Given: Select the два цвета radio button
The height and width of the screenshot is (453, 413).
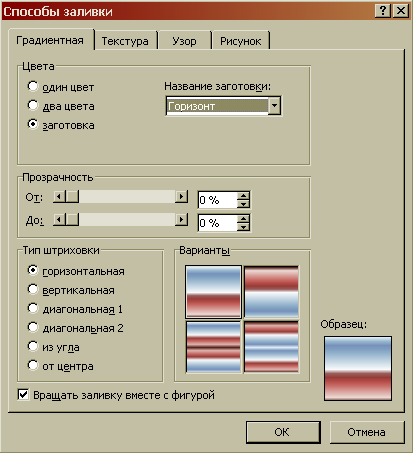Looking at the screenshot, I should (33, 105).
